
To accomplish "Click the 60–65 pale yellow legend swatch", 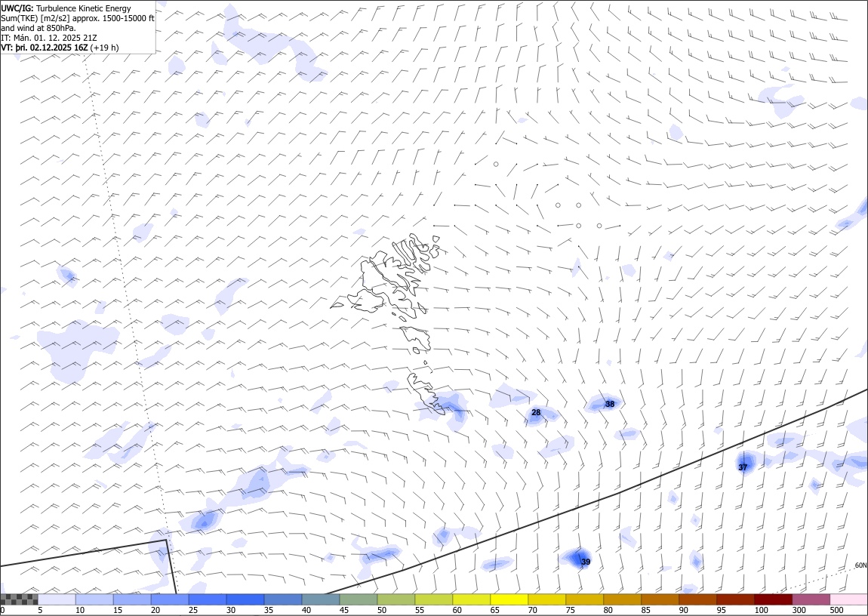I will 472,599.
